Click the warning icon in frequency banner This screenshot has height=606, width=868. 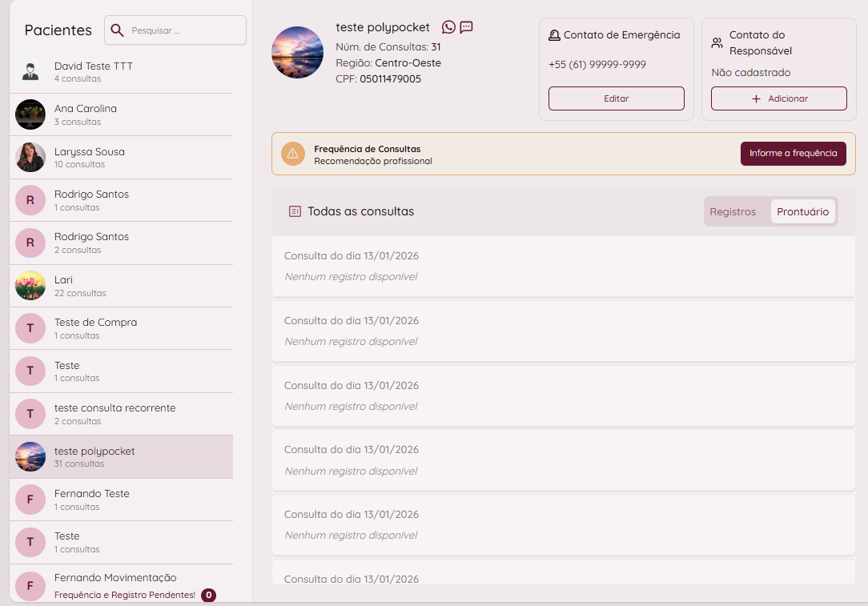point(292,154)
